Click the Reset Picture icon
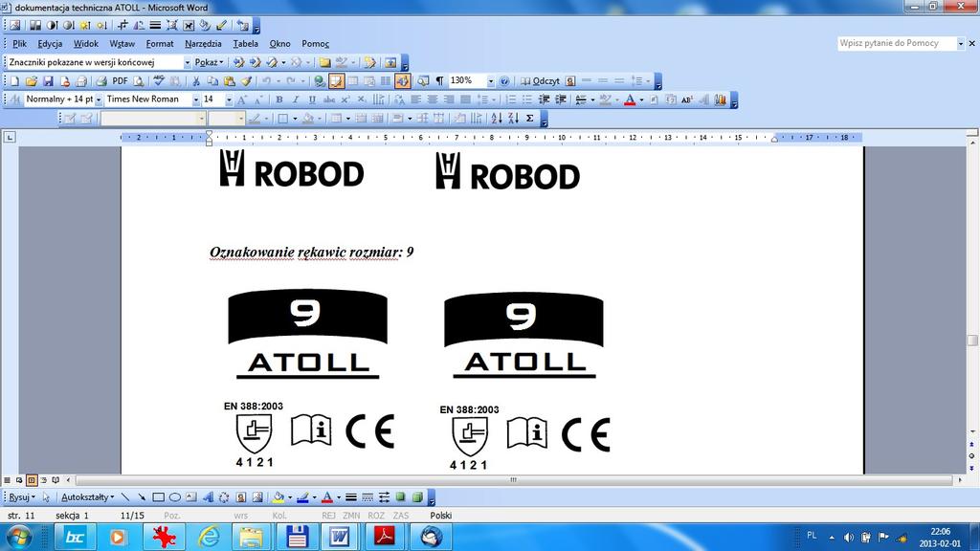Viewport: 980px width, 551px height. 242,26
